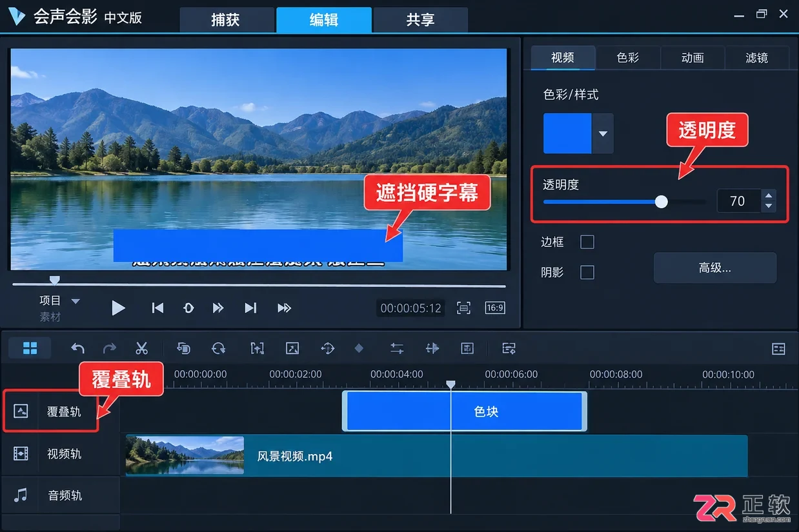This screenshot has width=799, height=532.
Task: Click the audio track music note icon
Action: point(21,495)
